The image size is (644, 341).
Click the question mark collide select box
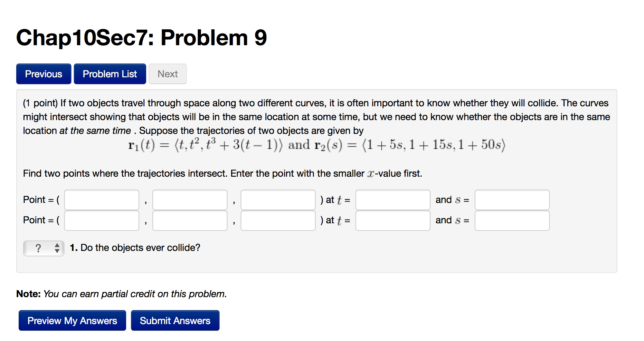39,248
